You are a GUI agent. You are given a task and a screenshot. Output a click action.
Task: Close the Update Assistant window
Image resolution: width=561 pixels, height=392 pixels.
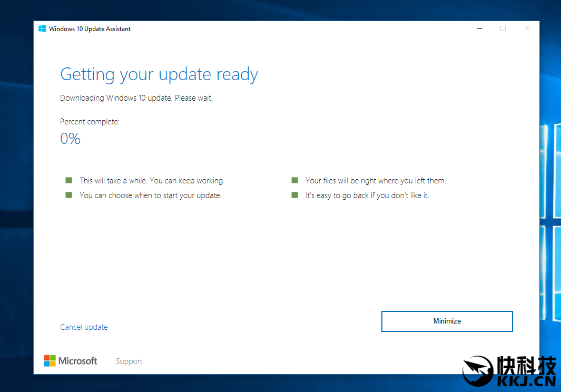pos(527,28)
